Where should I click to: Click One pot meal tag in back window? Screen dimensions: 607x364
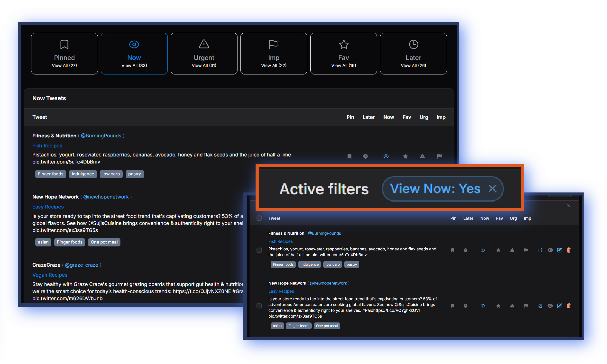[104, 242]
